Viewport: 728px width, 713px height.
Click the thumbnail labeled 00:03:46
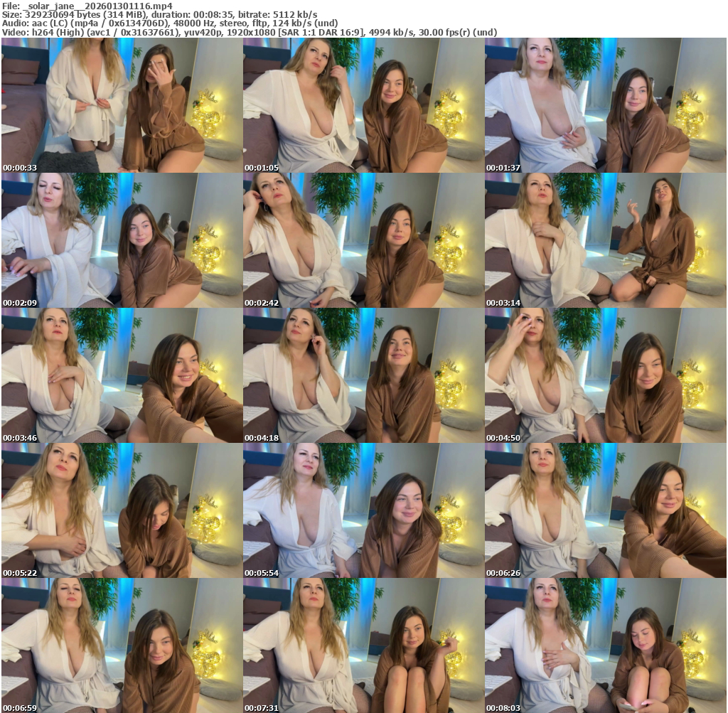pyautogui.click(x=122, y=375)
